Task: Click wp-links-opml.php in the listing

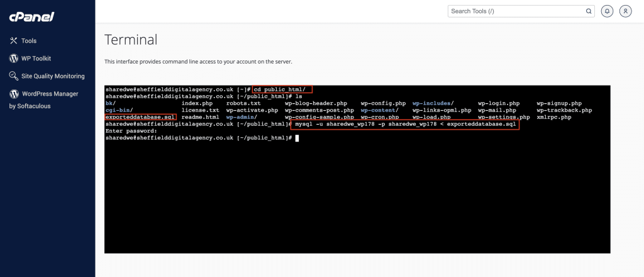Action: pos(441,110)
